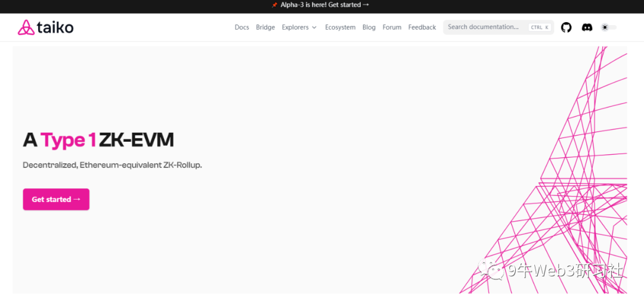Image resolution: width=644 pixels, height=299 pixels.
Task: Open the Docs navigation link
Action: (x=242, y=27)
